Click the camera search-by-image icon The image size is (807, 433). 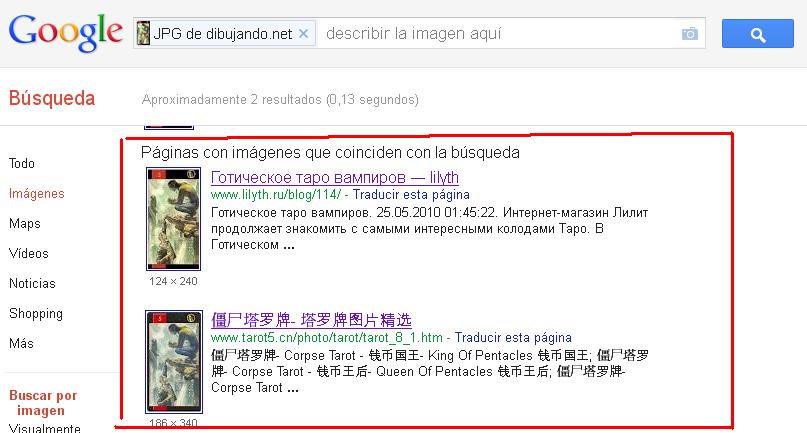pyautogui.click(x=690, y=34)
